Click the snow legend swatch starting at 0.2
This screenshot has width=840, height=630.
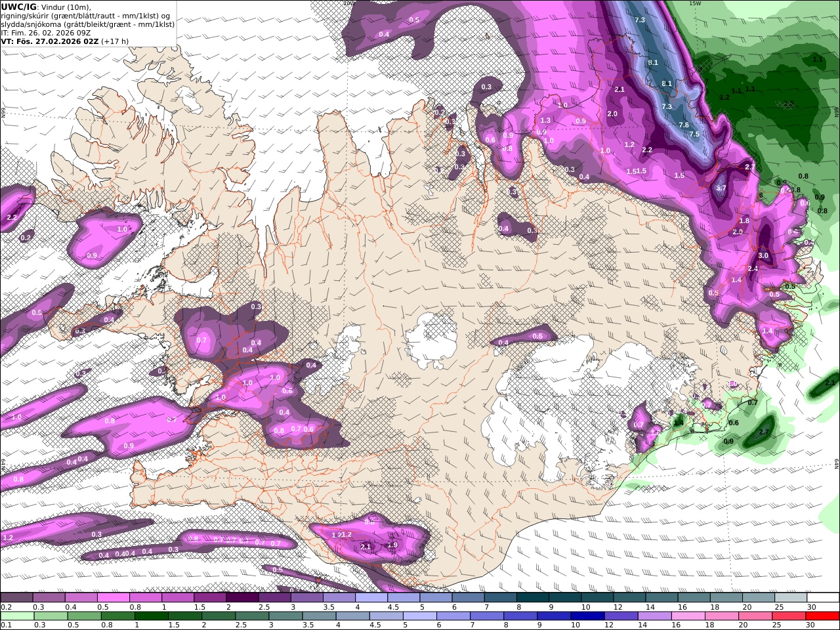coord(16,597)
